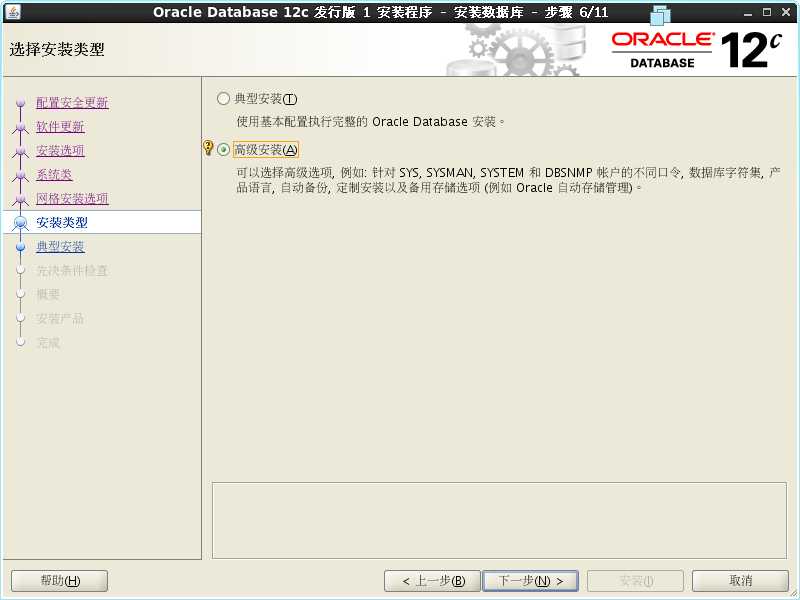Minimize the installer window

748,12
